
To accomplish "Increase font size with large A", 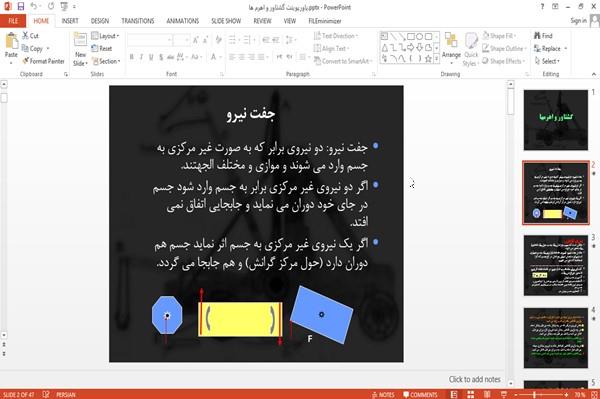I will click(x=196, y=40).
